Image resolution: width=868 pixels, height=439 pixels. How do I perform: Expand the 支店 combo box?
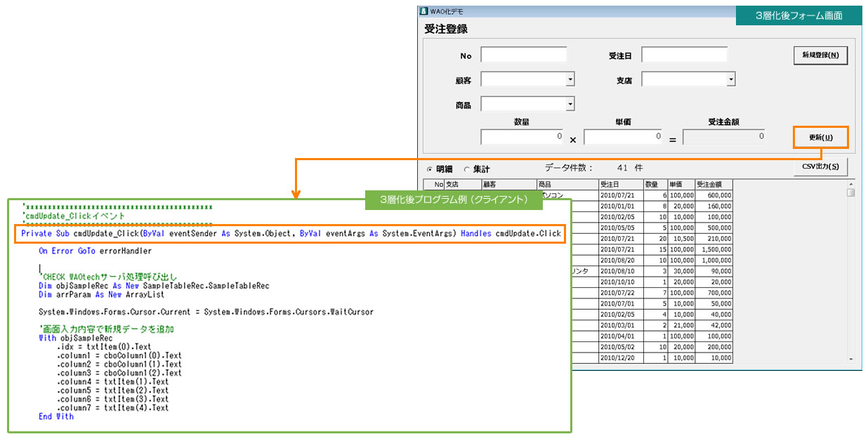pyautogui.click(x=730, y=79)
